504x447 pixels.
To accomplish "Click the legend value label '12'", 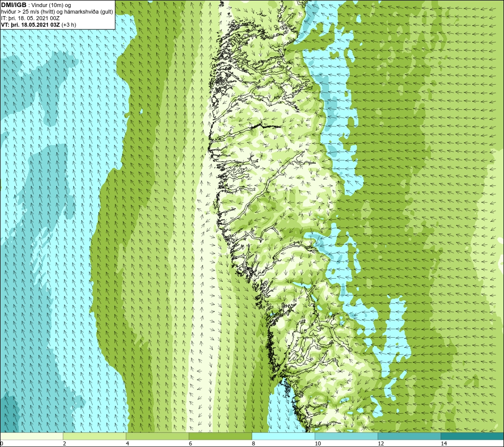I will click(381, 443).
